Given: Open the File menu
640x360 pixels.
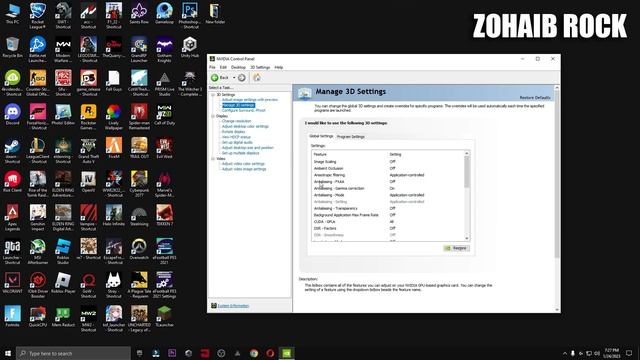Looking at the screenshot, I should (212, 67).
